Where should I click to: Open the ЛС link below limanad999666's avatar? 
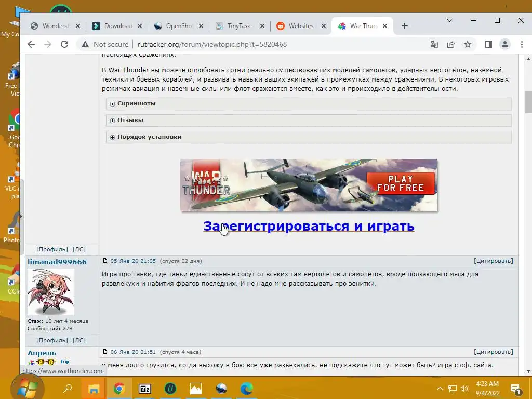79,340
